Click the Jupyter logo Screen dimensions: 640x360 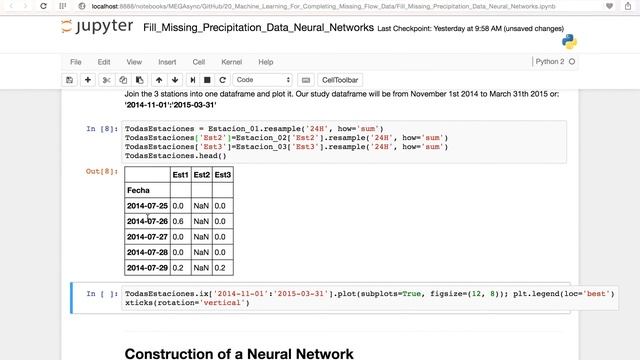98,27
